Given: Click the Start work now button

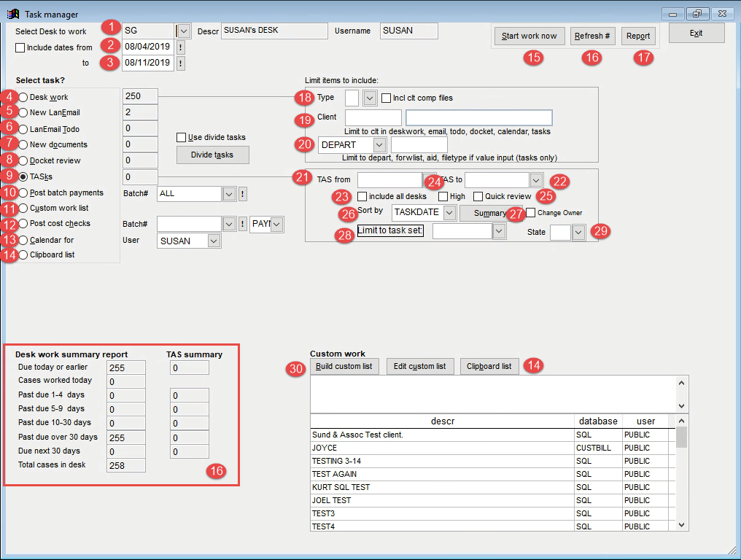Looking at the screenshot, I should click(529, 36).
